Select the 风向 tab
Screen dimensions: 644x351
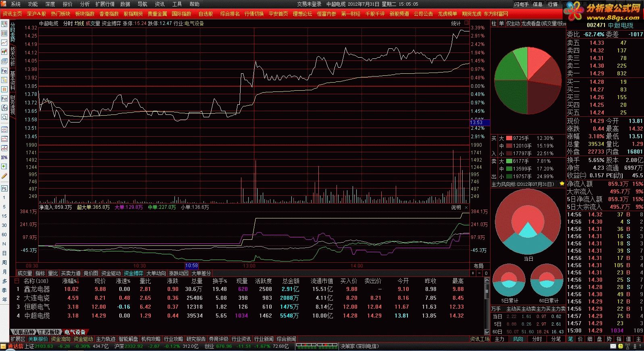coord(518,339)
